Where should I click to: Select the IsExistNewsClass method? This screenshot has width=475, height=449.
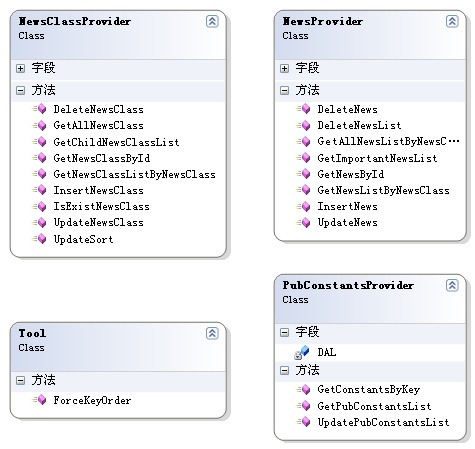pyautogui.click(x=101, y=206)
